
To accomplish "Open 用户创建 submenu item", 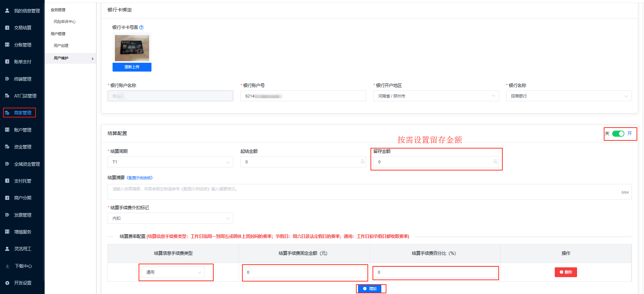I will (x=61, y=46).
